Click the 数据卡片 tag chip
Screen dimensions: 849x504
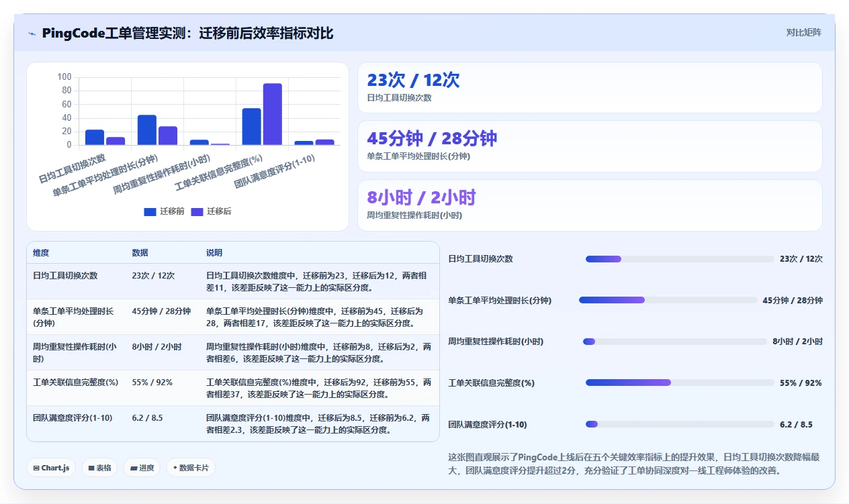point(191,468)
